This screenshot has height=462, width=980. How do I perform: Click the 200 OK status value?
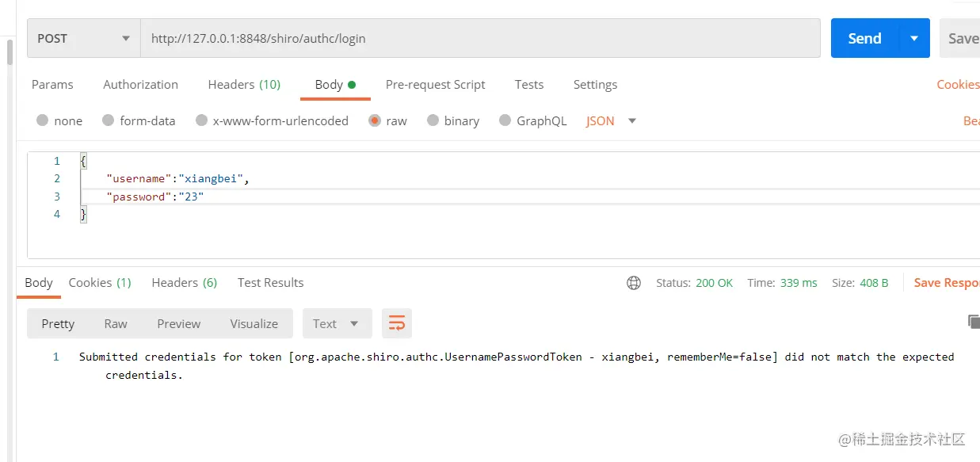pos(714,283)
